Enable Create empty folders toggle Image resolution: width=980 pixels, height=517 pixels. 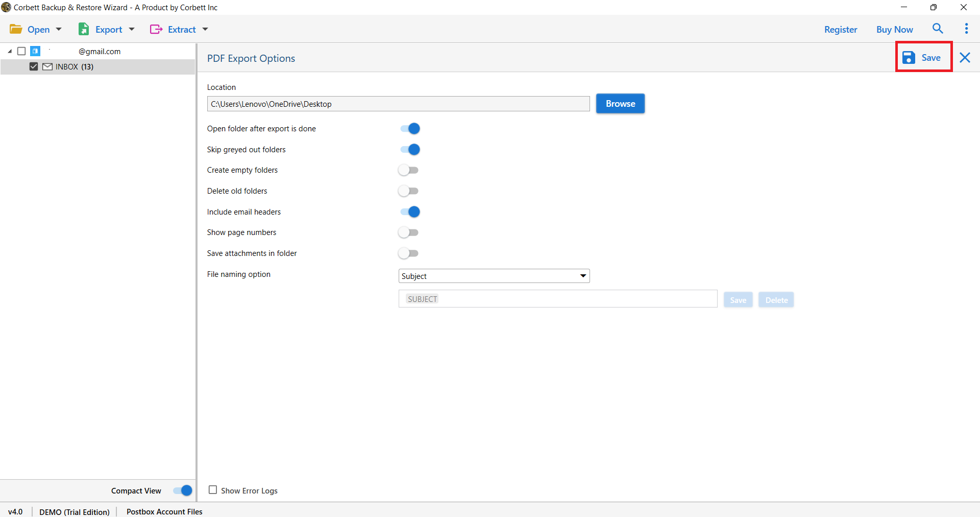(x=408, y=170)
